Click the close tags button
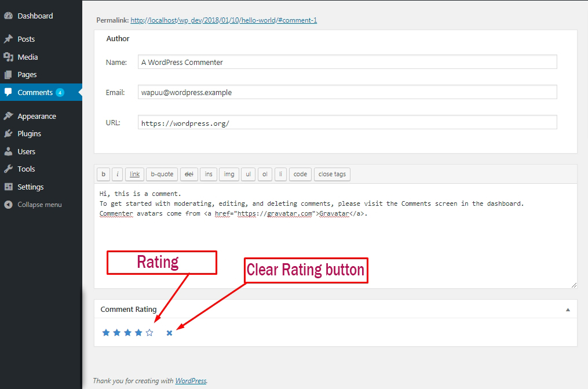Screen dimensions: 588x389 coord(332,174)
